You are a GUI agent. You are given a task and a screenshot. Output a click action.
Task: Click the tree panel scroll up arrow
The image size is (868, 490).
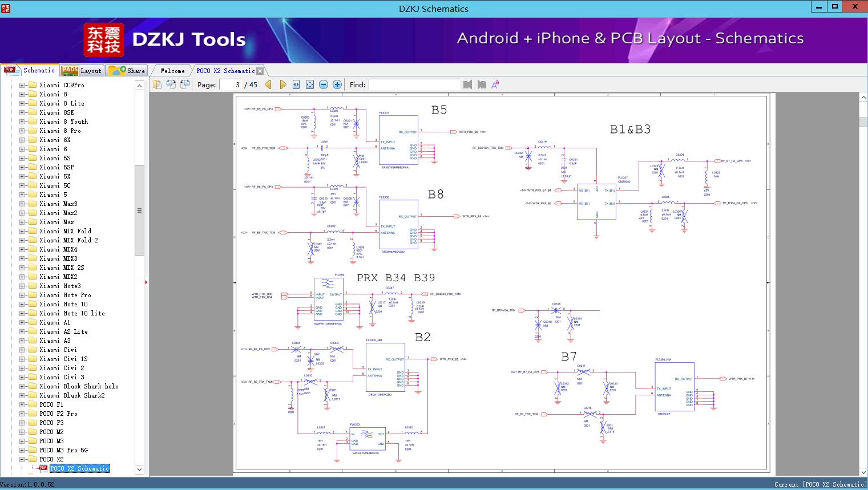pyautogui.click(x=139, y=86)
